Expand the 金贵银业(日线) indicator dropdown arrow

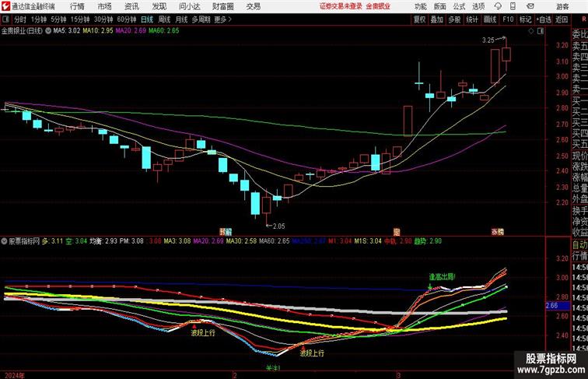coord(48,31)
